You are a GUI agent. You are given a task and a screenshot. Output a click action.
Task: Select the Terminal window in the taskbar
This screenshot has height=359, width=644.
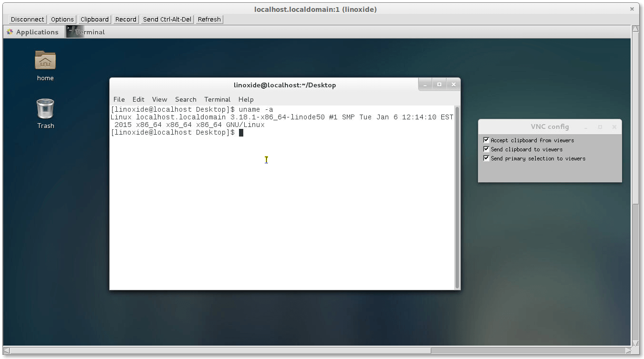(91, 32)
